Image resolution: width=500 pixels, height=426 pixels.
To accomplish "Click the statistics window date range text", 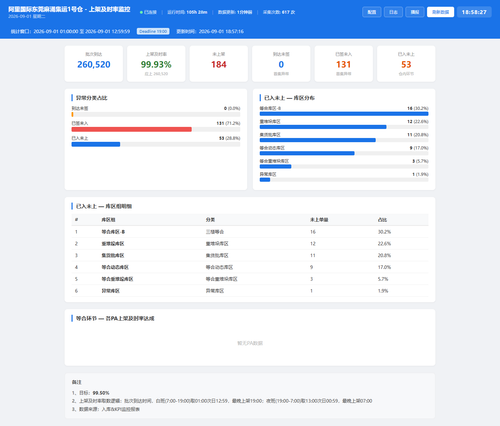I will 70,31.
